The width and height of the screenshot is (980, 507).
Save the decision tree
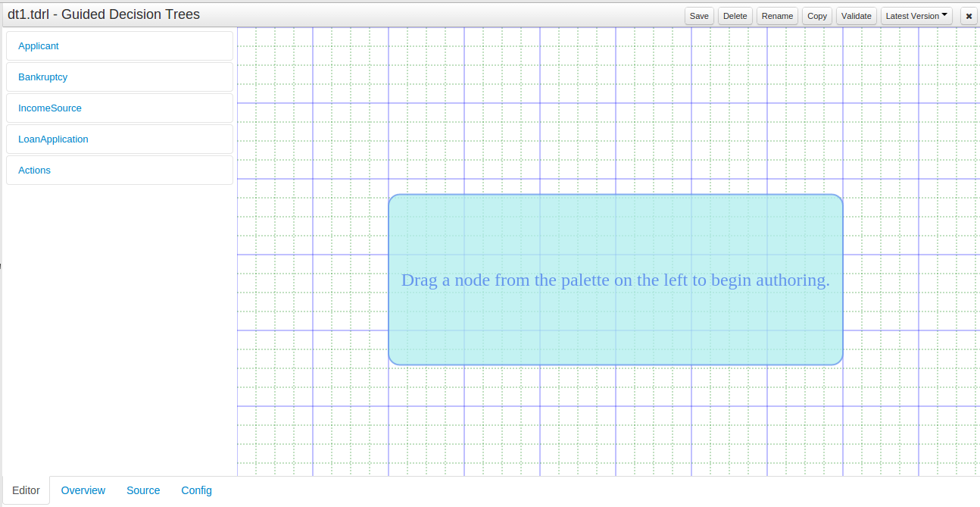pos(699,16)
